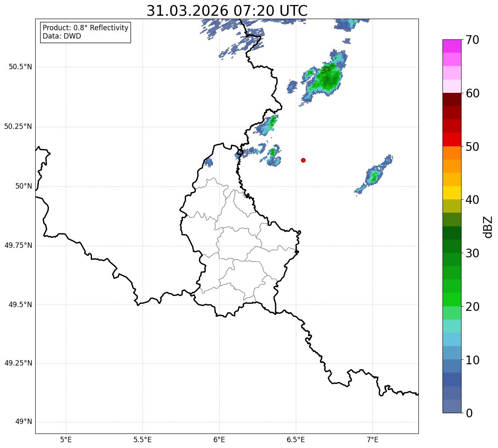
Task: Click the latitude label "49.25°N"
Action: pos(18,363)
